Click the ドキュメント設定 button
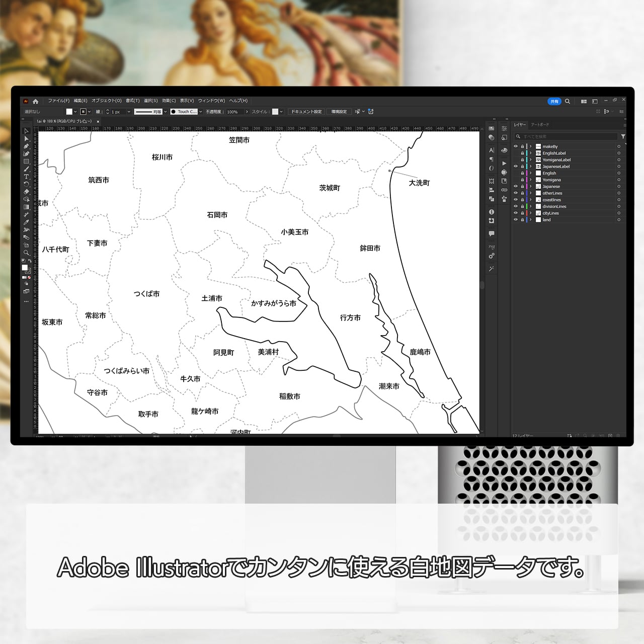The image size is (644, 644). (306, 112)
